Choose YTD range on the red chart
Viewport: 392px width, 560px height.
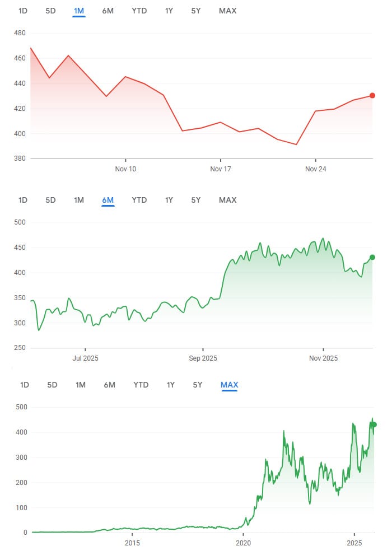[139, 11]
